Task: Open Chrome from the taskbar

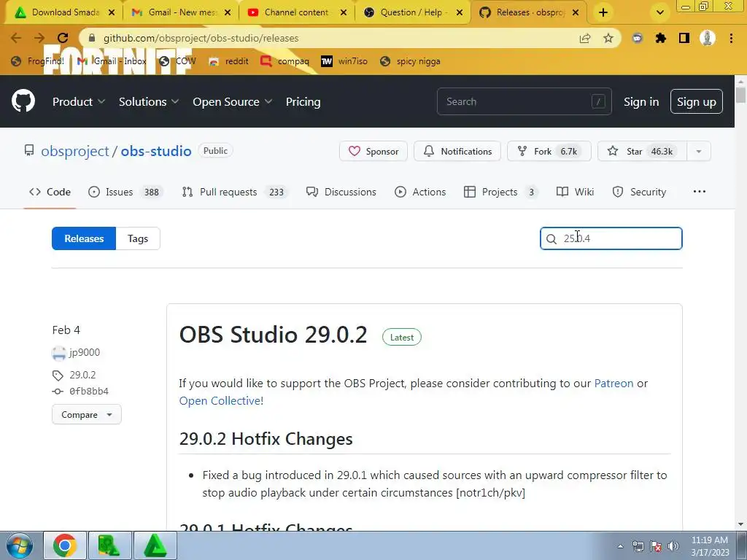Action: coord(65,545)
